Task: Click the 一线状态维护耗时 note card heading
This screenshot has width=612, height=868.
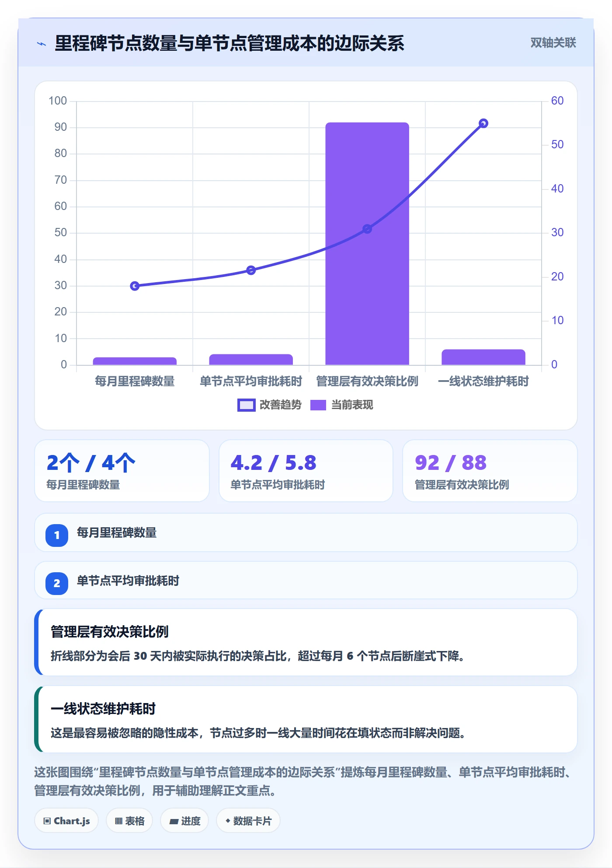Action: pyautogui.click(x=103, y=709)
